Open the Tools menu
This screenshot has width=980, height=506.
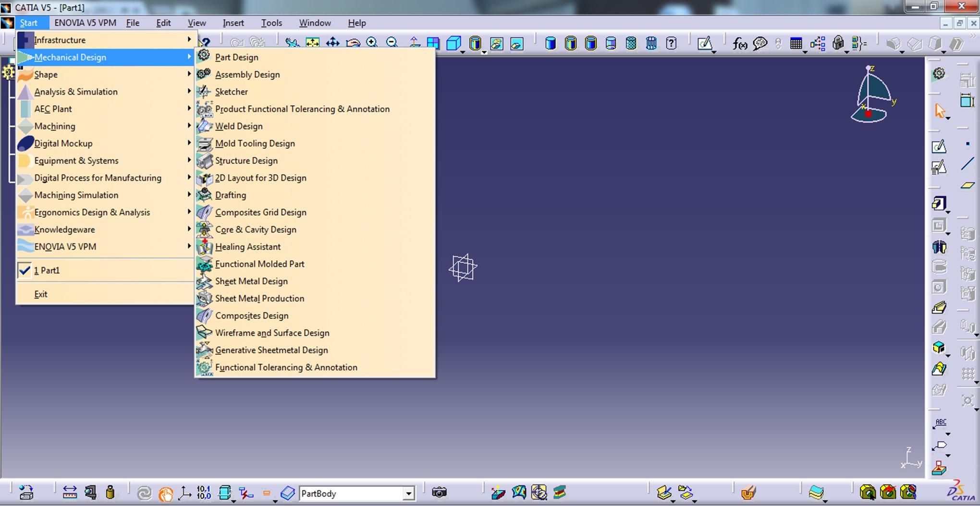tap(271, 23)
